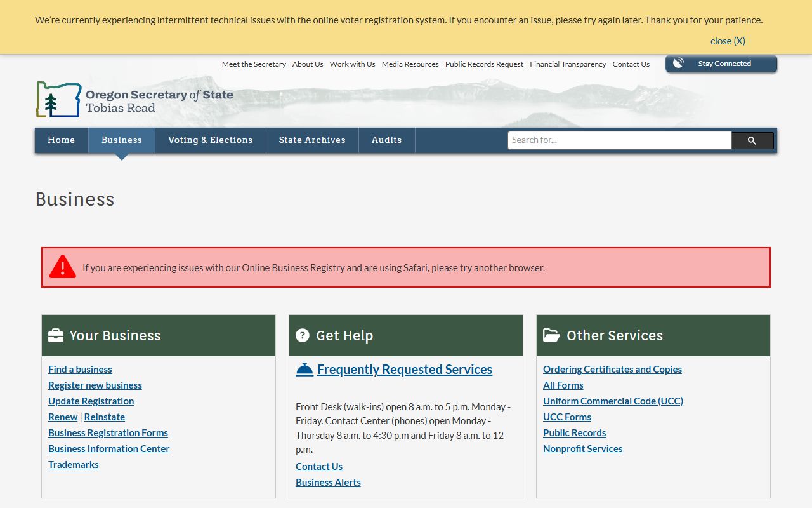Click the Get Help panel heading
The width and height of the screenshot is (812, 508).
344,335
